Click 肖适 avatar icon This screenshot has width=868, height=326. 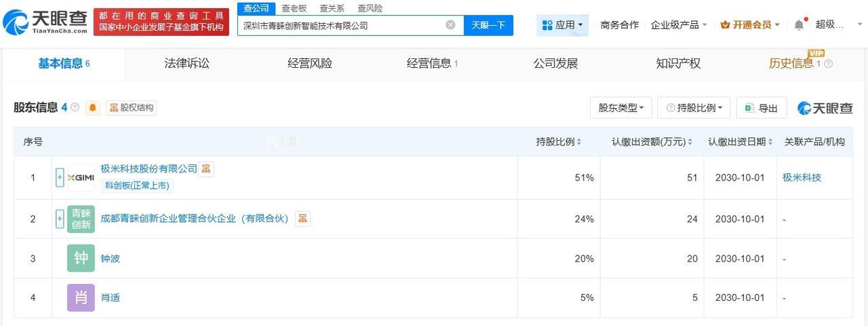(x=81, y=297)
